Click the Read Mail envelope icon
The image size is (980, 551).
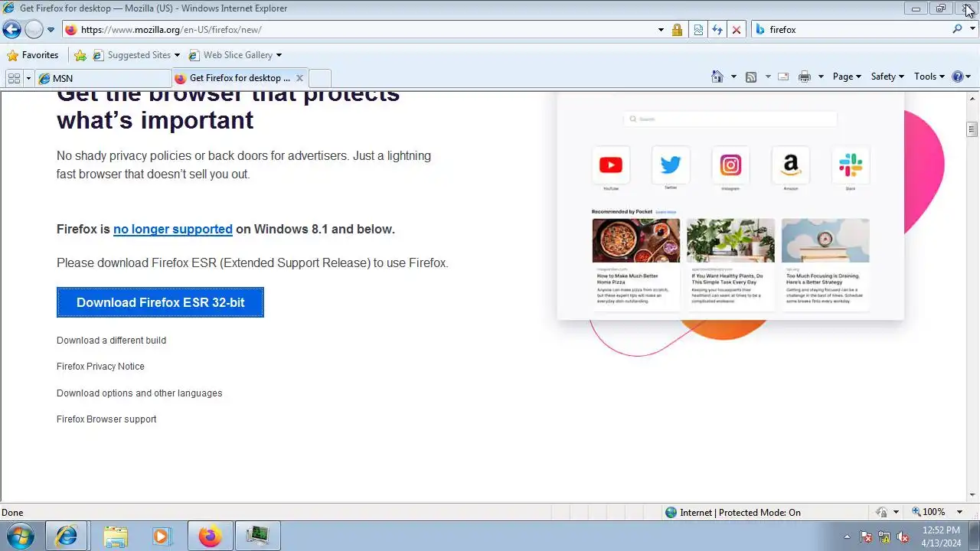tap(783, 77)
